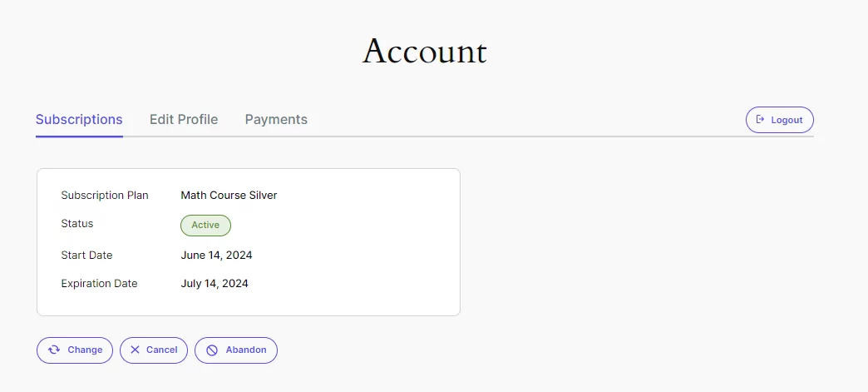Screen dimensions: 868x392
Task: Click the July 14, 2024 expiration date
Action: coord(215,284)
